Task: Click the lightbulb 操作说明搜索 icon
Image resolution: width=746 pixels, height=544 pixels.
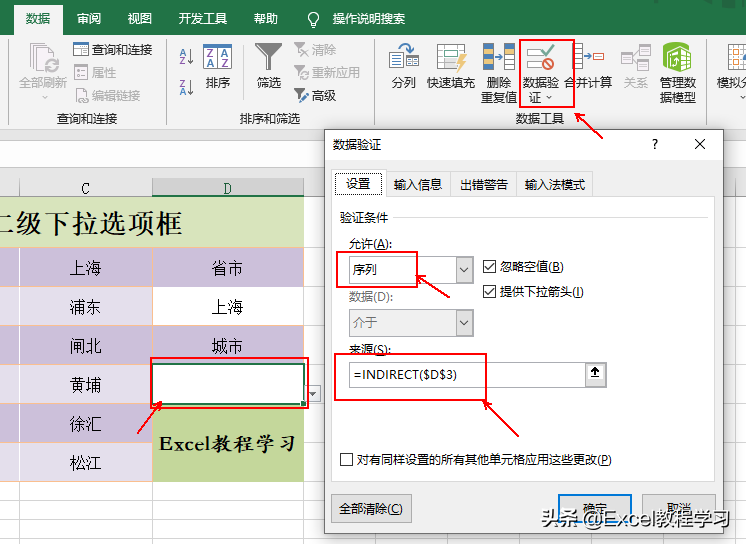Action: 313,19
